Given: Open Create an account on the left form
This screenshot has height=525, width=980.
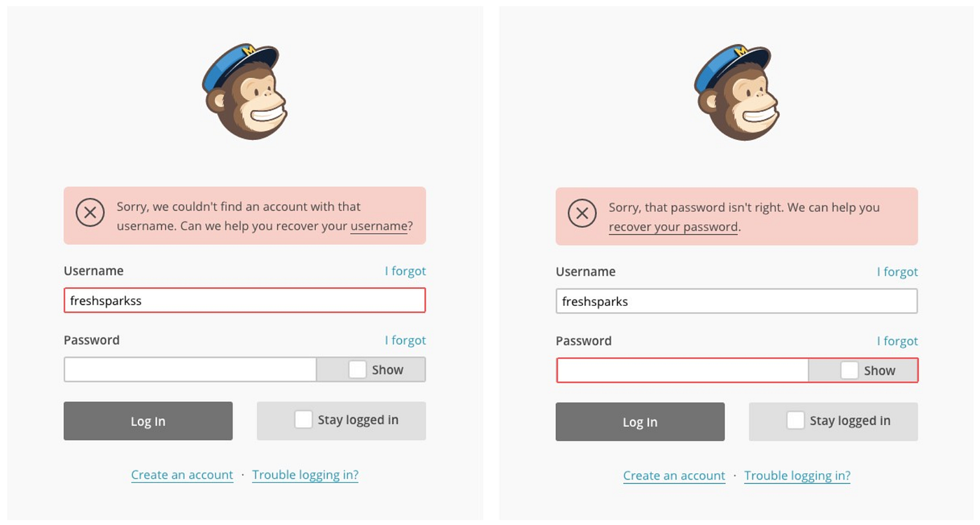Looking at the screenshot, I should pos(182,475).
